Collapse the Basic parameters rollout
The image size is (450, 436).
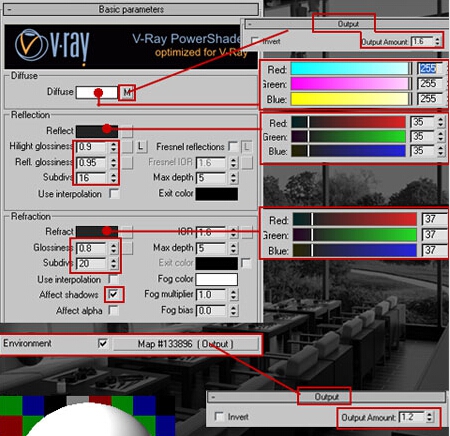click(131, 9)
